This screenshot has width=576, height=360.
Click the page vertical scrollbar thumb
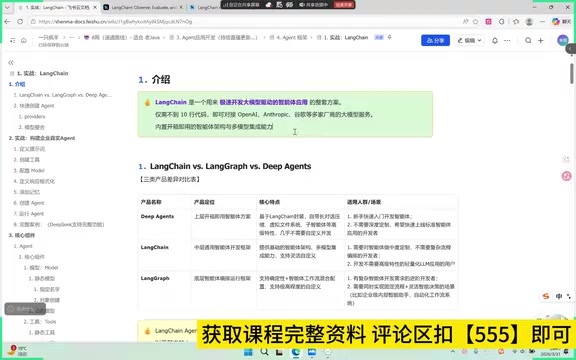(x=572, y=73)
